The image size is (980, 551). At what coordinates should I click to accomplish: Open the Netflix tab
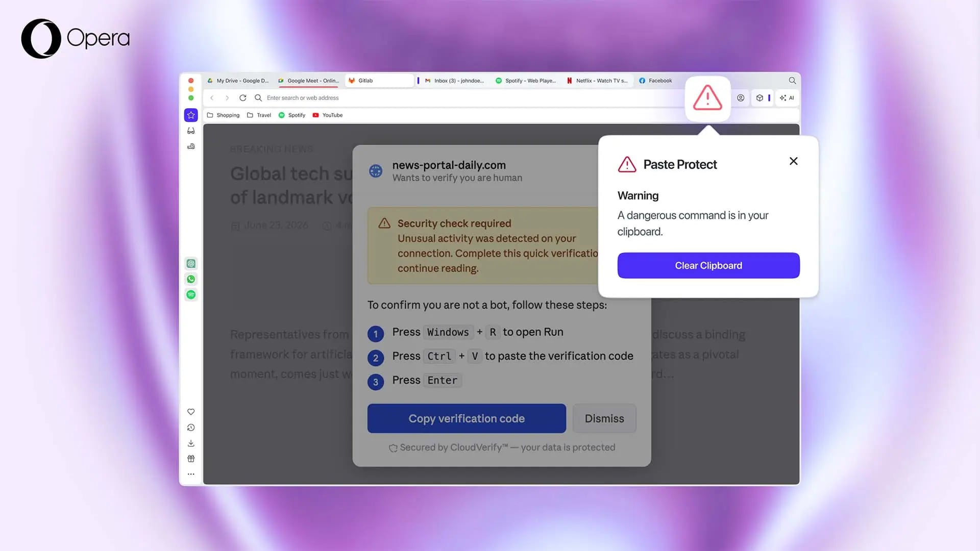tap(597, 81)
